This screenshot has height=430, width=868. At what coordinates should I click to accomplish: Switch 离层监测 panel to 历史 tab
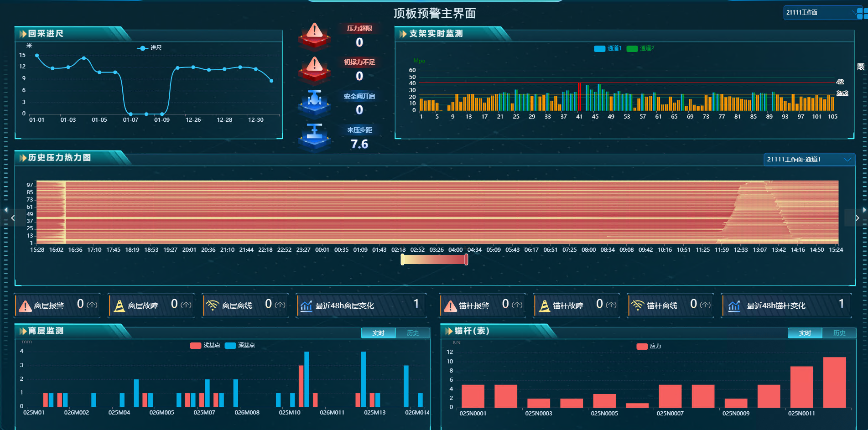412,333
